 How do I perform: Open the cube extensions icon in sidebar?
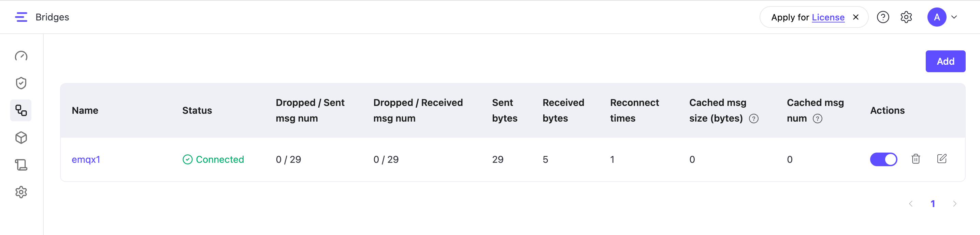tap(21, 138)
